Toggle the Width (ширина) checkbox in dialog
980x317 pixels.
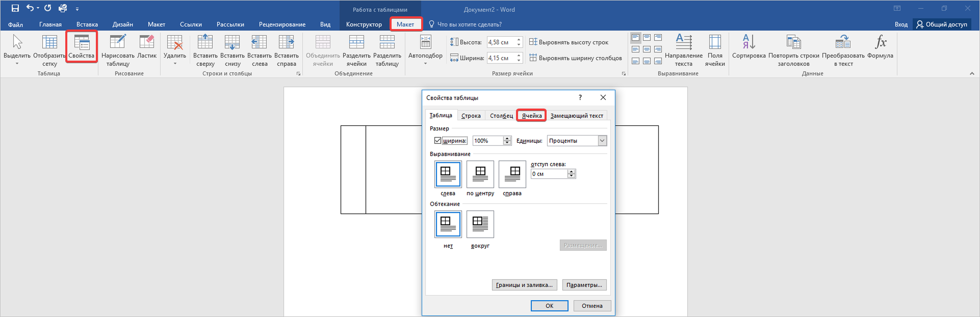pyautogui.click(x=437, y=141)
